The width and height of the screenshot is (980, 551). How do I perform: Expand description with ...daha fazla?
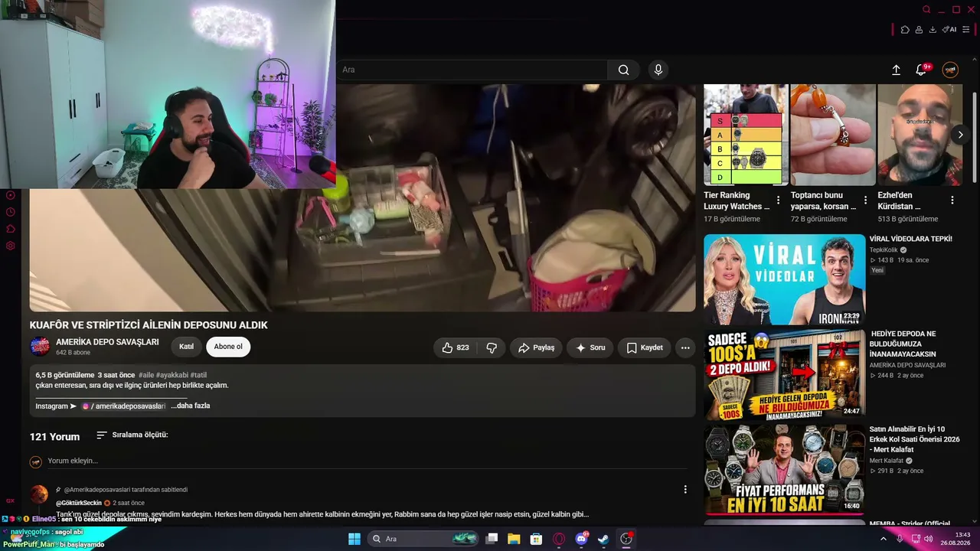tap(190, 406)
